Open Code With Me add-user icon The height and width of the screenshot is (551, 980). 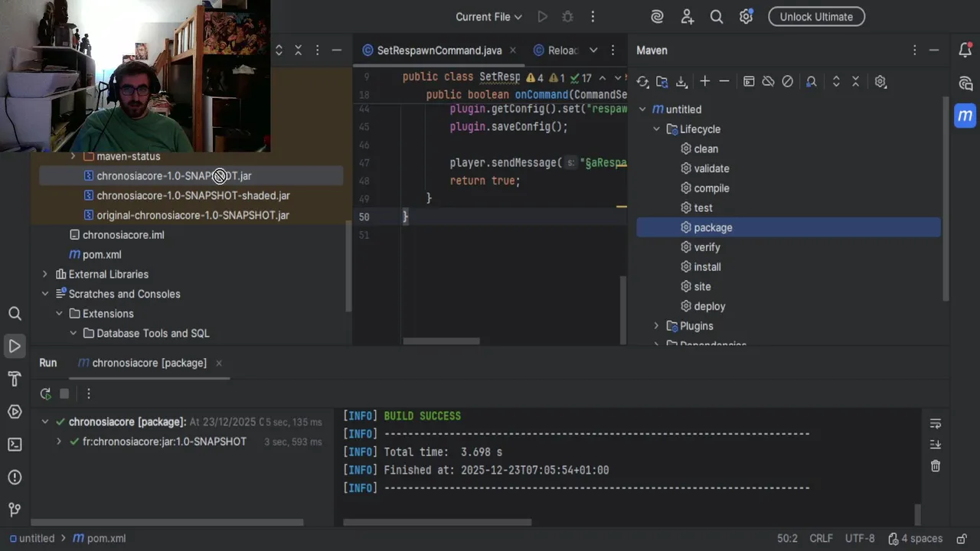point(687,17)
